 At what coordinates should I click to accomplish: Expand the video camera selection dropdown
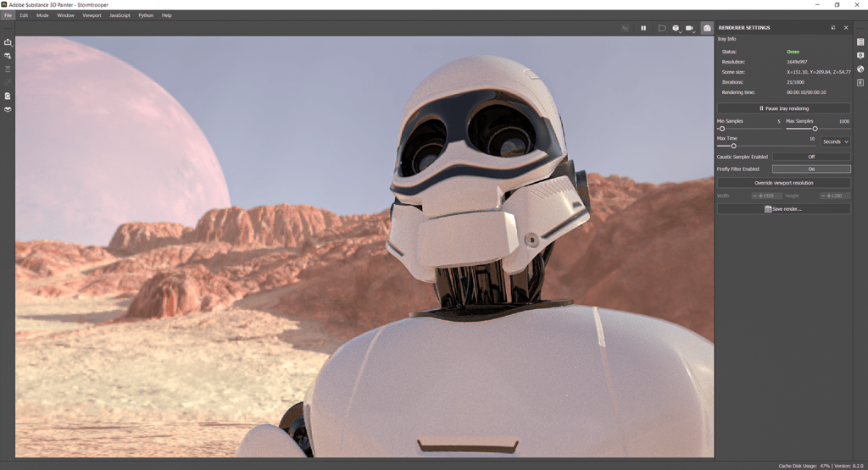pos(691,29)
